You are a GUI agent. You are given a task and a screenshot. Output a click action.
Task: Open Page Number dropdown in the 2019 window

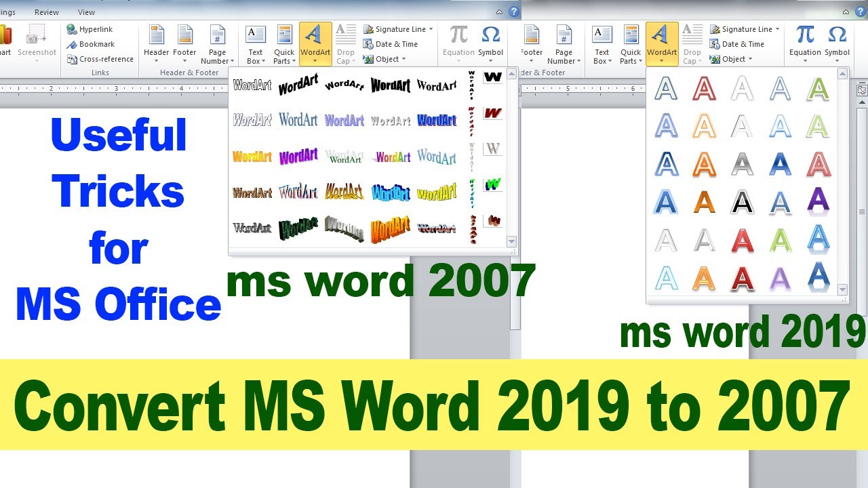pyautogui.click(x=564, y=44)
